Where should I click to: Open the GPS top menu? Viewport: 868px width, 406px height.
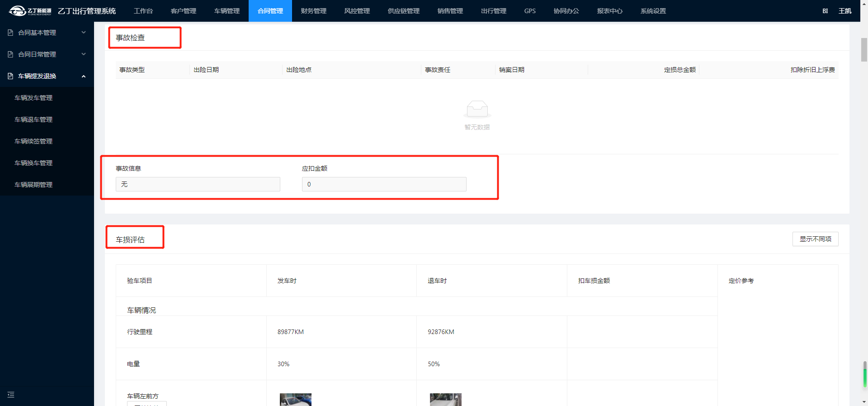530,11
